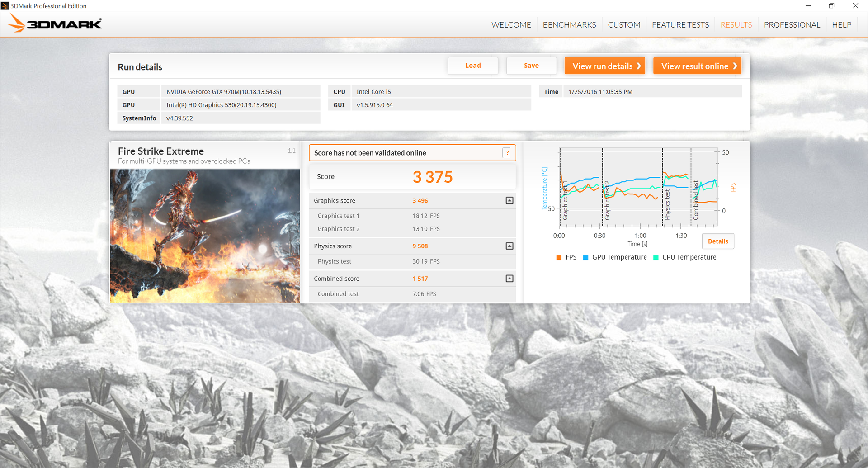Go to the FEATURE TESTS tab

click(x=680, y=25)
